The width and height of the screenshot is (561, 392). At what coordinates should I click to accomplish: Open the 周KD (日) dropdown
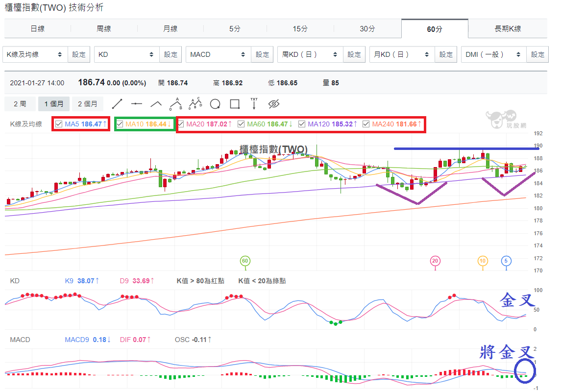click(x=310, y=54)
